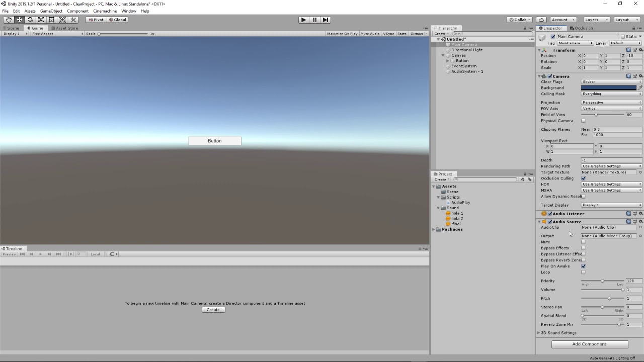Disable Occlusion Culling checkbox
644x362 pixels.
[x=583, y=178]
